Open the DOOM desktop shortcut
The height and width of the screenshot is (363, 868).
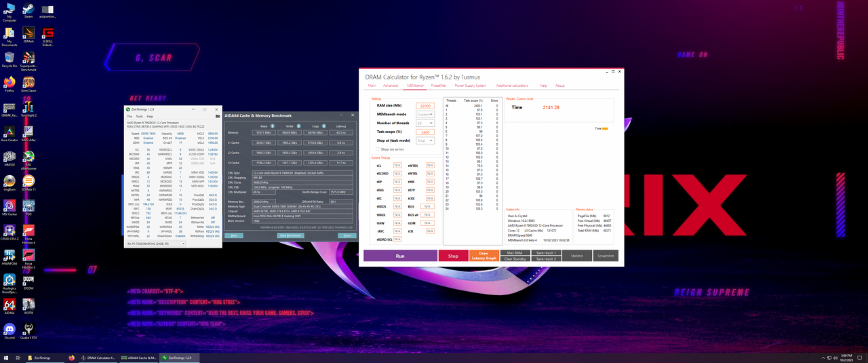(x=28, y=280)
